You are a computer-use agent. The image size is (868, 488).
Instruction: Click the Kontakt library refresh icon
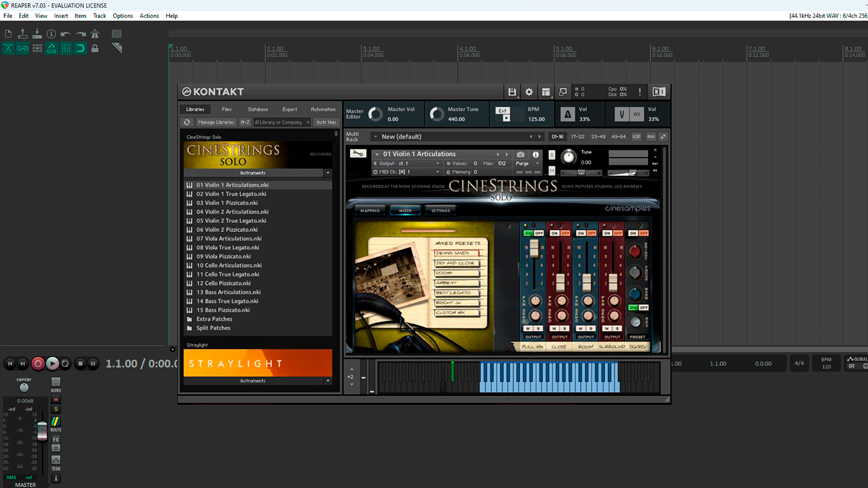[187, 122]
